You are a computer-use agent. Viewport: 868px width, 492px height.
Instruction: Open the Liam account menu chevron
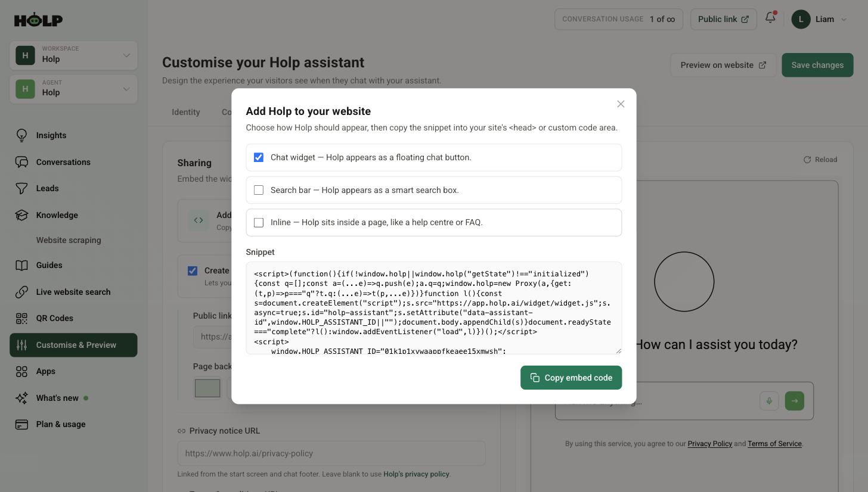[844, 20]
